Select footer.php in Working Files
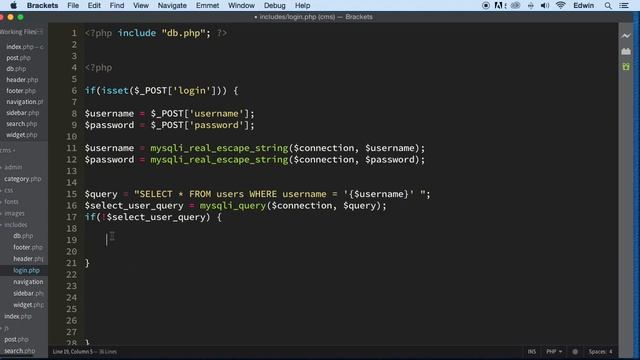The image size is (640, 360). [21, 91]
